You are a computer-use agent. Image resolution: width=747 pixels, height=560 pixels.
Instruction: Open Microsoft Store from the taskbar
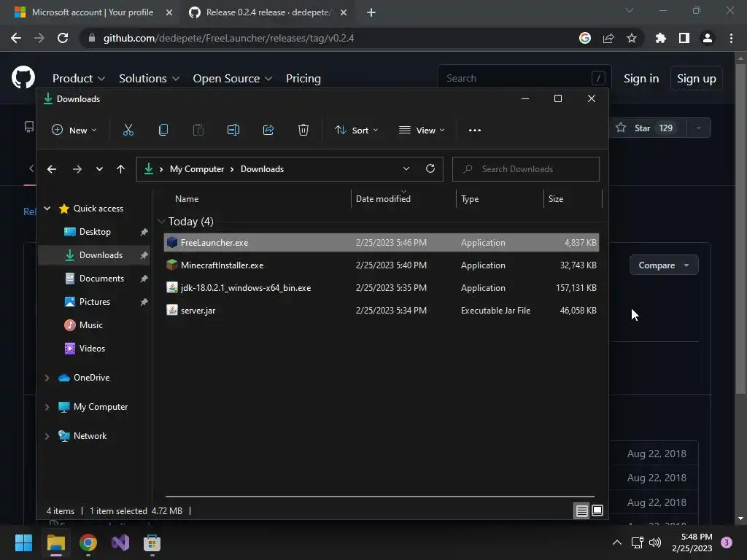[152, 542]
